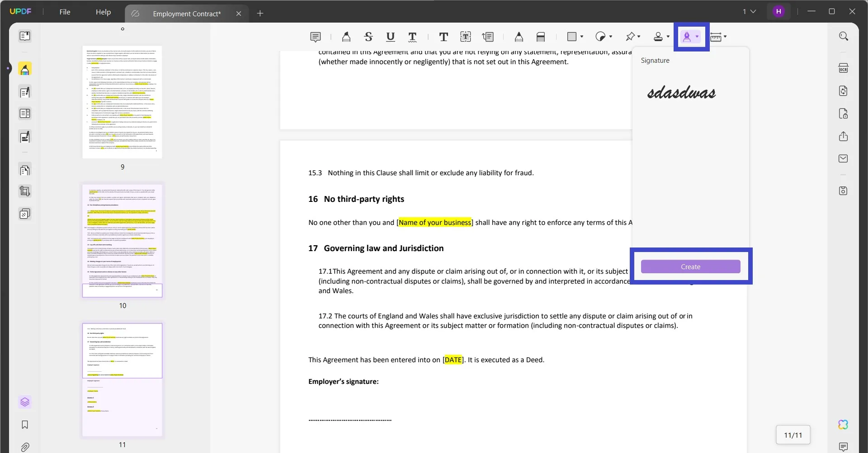Open the File menu
The height and width of the screenshot is (453, 868).
pyautogui.click(x=65, y=12)
